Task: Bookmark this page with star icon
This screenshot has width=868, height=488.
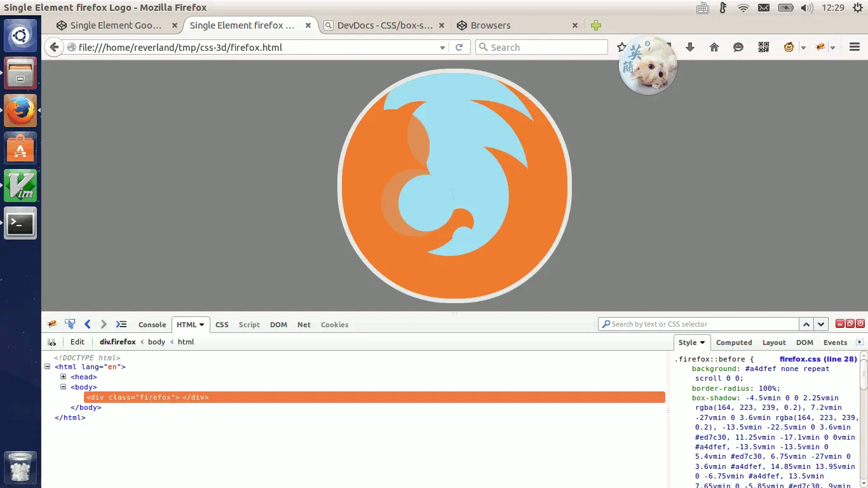Action: tap(621, 48)
